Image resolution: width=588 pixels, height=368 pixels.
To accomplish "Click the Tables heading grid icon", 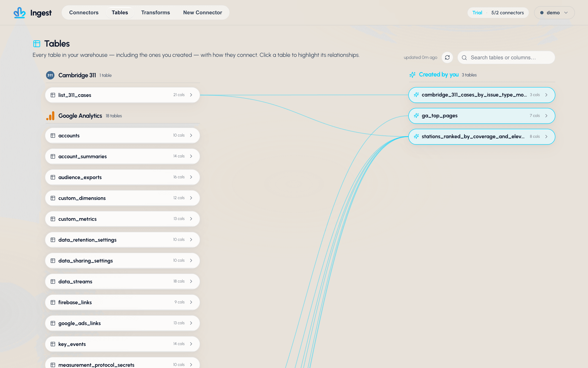I will coord(37,44).
